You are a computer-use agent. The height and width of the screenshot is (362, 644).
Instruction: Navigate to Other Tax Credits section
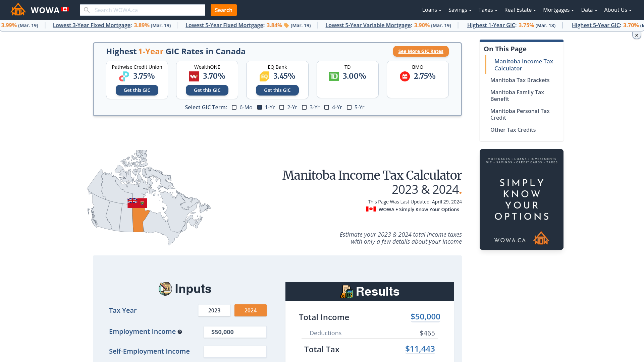coord(513,129)
